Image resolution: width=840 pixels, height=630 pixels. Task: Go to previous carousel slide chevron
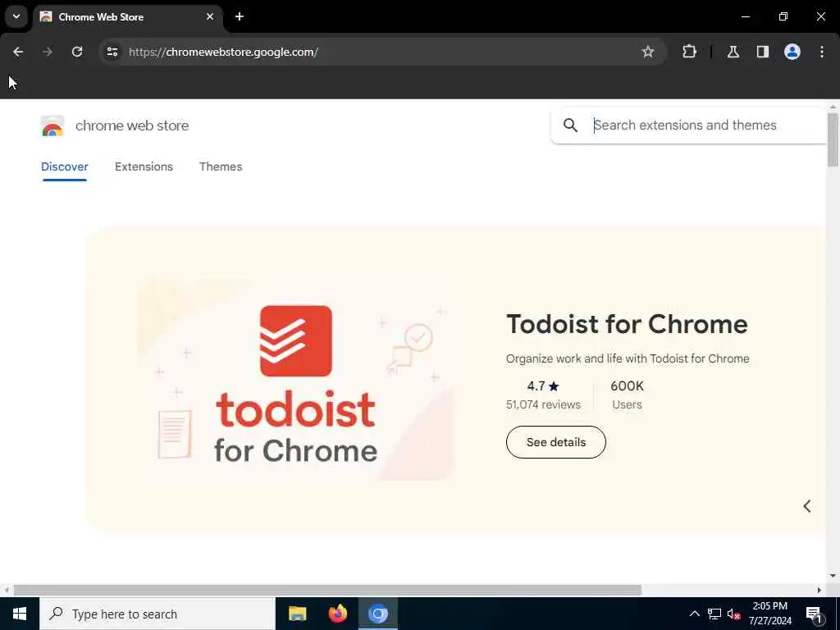(x=807, y=506)
